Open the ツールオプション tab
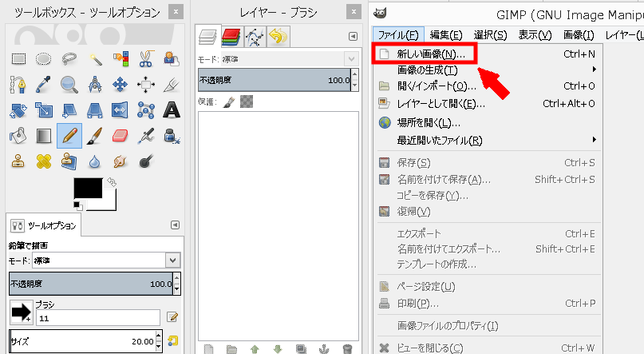 pyautogui.click(x=44, y=225)
